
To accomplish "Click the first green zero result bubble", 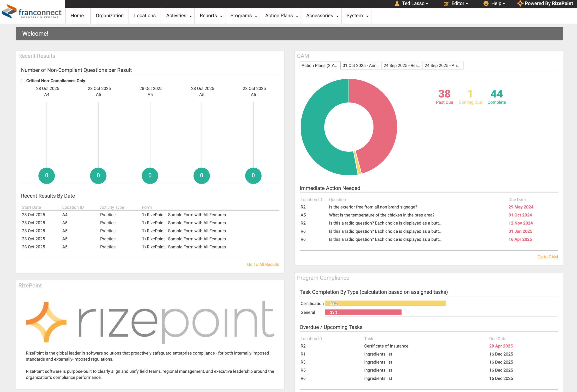I will tap(47, 176).
